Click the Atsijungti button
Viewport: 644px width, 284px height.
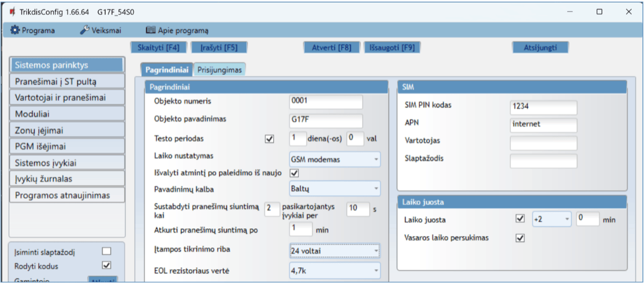click(x=540, y=47)
